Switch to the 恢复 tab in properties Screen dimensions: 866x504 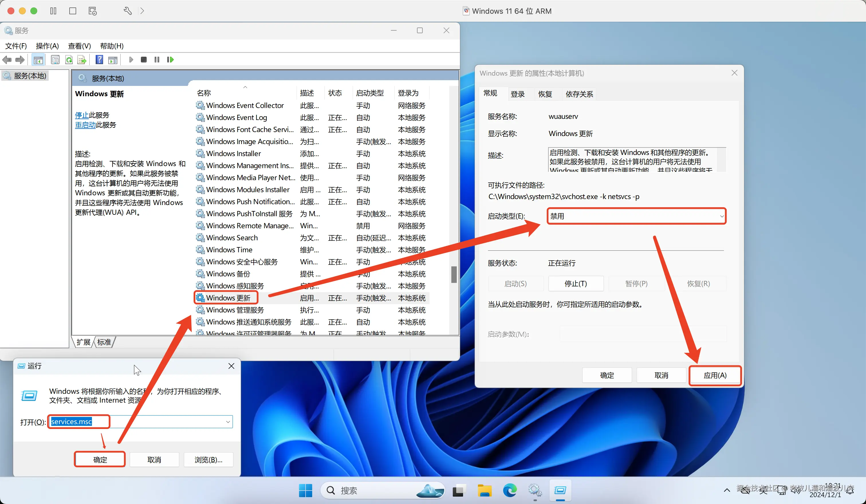point(545,94)
